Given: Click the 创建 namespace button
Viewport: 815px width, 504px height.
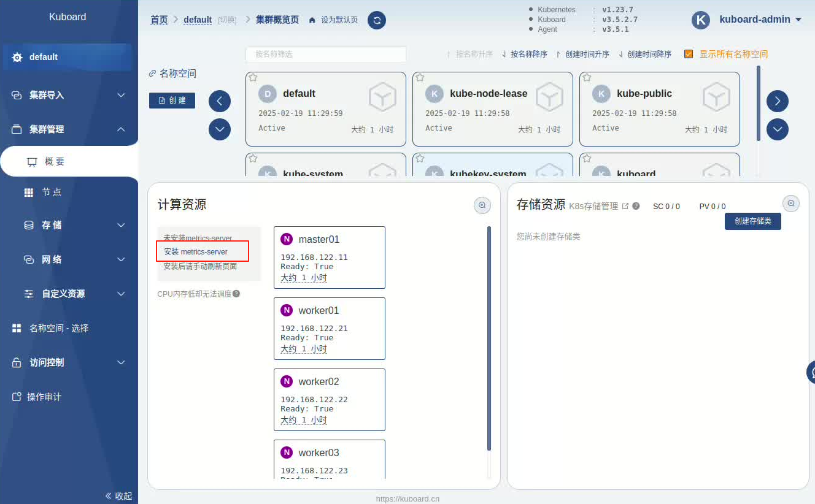Looking at the screenshot, I should [172, 100].
